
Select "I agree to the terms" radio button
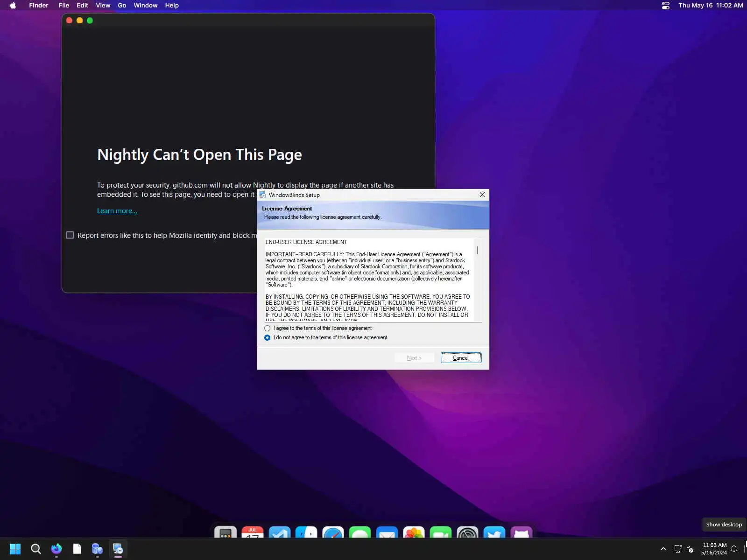[267, 329]
